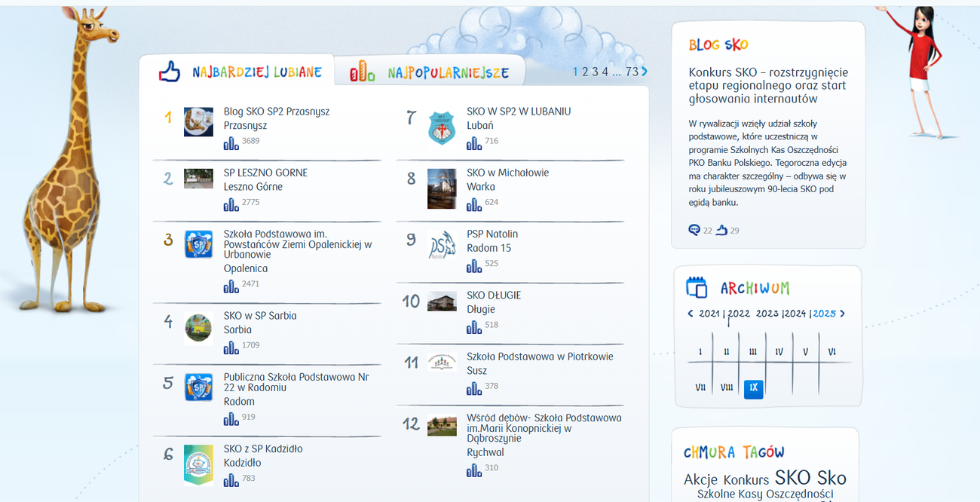Open SKO w SP Sarbia link
This screenshot has width=980, height=502.
(x=260, y=316)
